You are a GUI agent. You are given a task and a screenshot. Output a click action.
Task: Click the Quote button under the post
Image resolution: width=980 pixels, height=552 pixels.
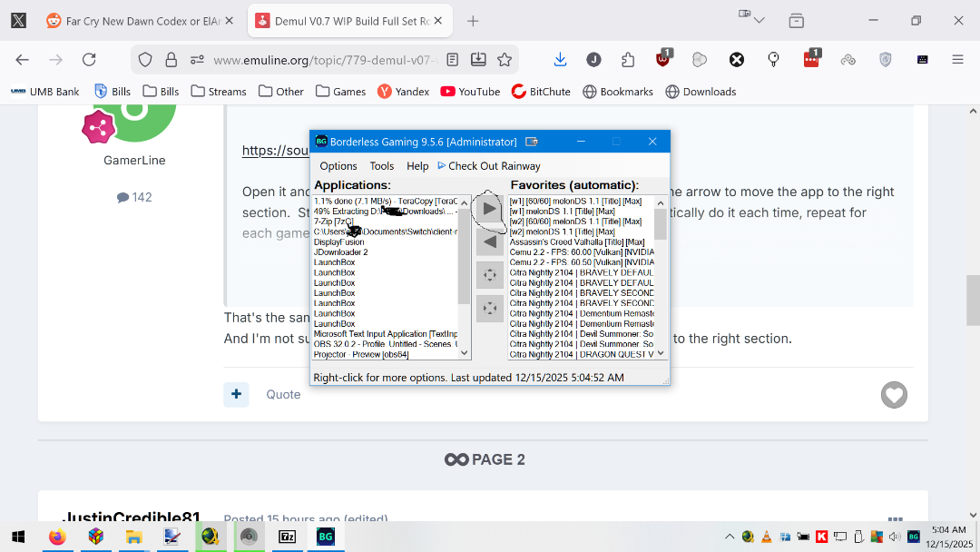click(x=283, y=394)
